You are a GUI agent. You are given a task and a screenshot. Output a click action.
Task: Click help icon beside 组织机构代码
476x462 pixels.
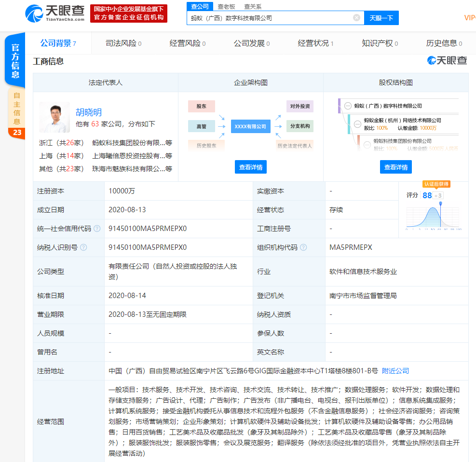[303, 247]
